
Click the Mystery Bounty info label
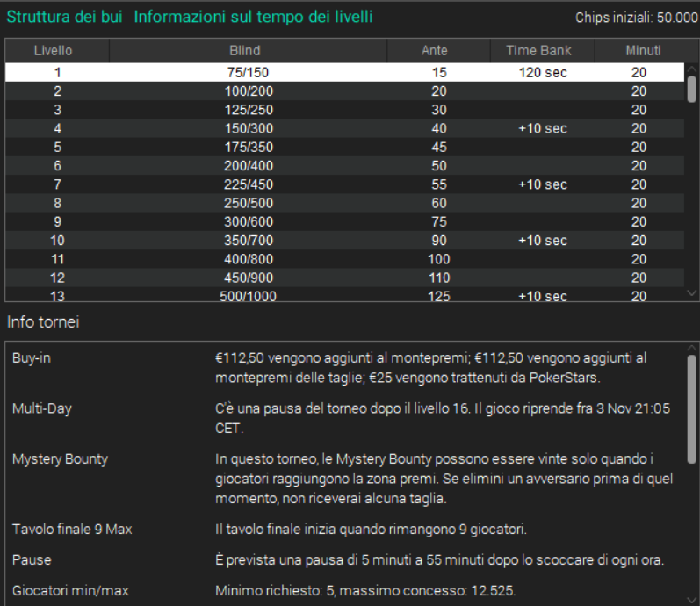(x=61, y=458)
